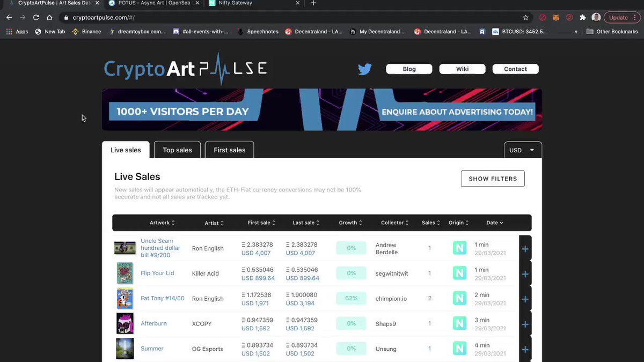Image resolution: width=644 pixels, height=362 pixels.
Task: Focus the address bar showing cryptoartpulse.com
Action: point(290,17)
